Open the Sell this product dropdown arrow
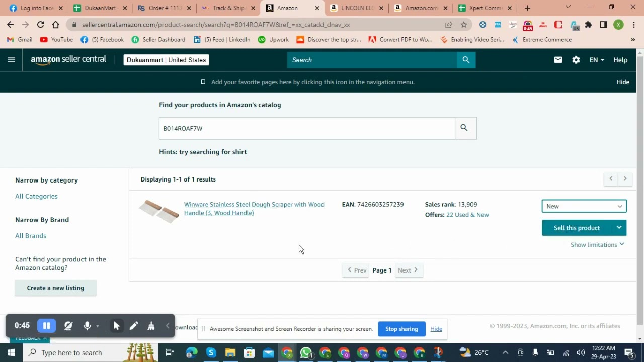Viewport: 644px width, 362px height. [x=619, y=228]
